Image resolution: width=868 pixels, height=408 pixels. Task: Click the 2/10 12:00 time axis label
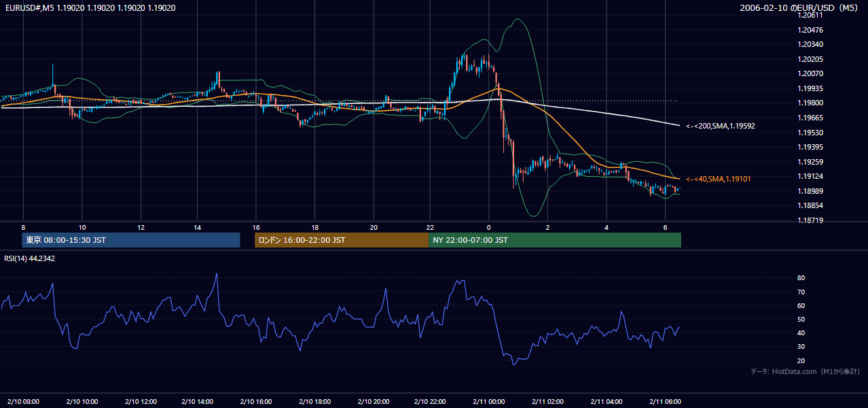pyautogui.click(x=140, y=401)
